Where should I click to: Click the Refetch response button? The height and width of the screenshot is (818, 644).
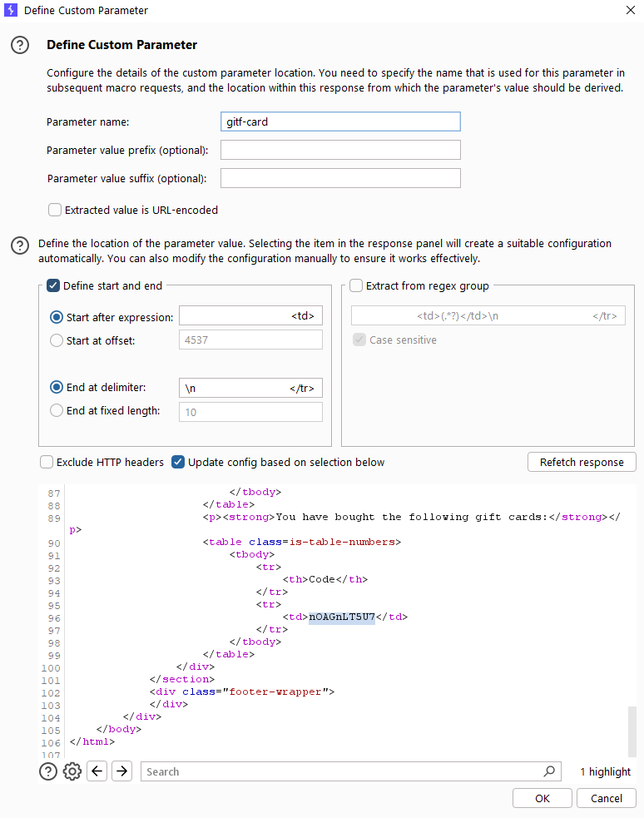[x=582, y=462]
